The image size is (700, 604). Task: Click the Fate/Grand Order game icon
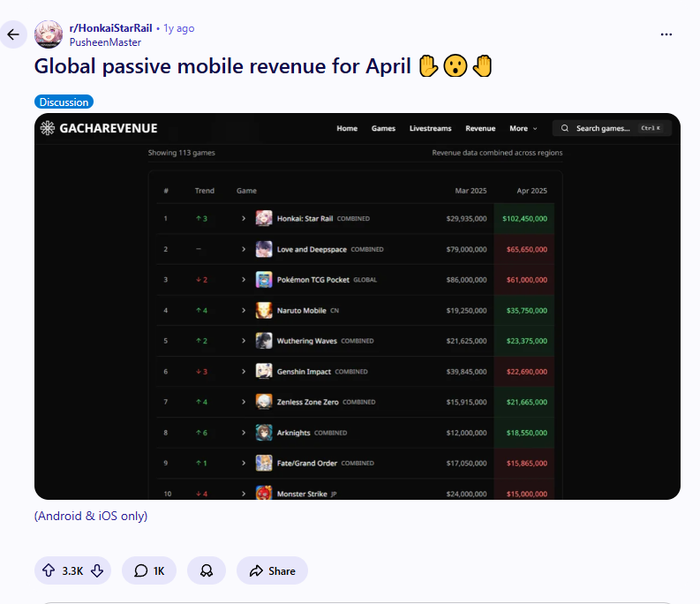pos(264,464)
